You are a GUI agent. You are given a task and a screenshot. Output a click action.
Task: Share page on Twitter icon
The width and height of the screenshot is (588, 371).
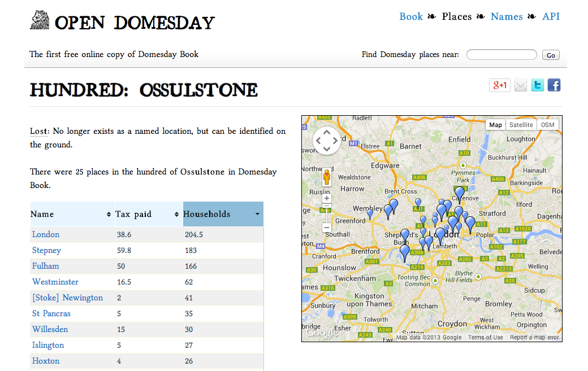537,85
